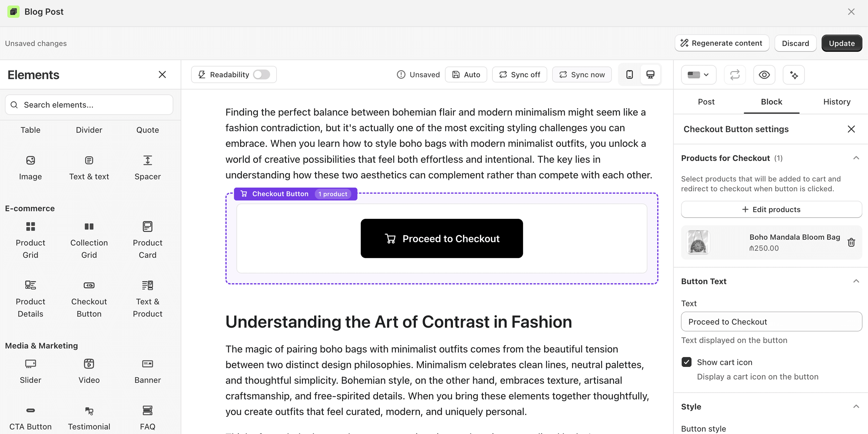This screenshot has height=434, width=868.
Task: Toggle the Readability switch
Action: pos(261,74)
